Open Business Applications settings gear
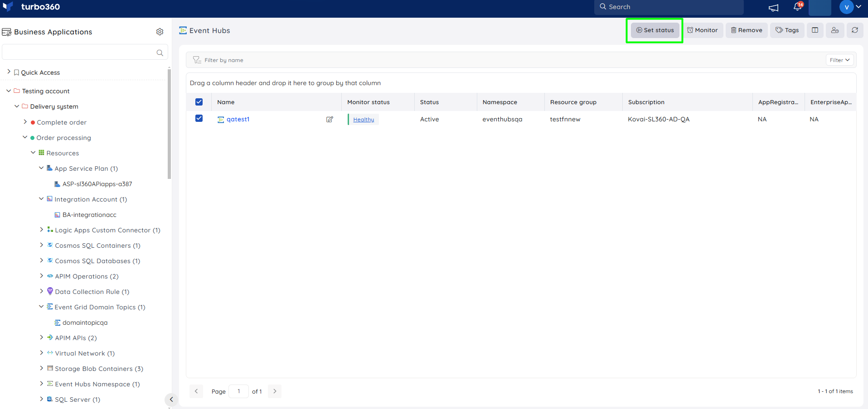868x409 pixels. (160, 32)
